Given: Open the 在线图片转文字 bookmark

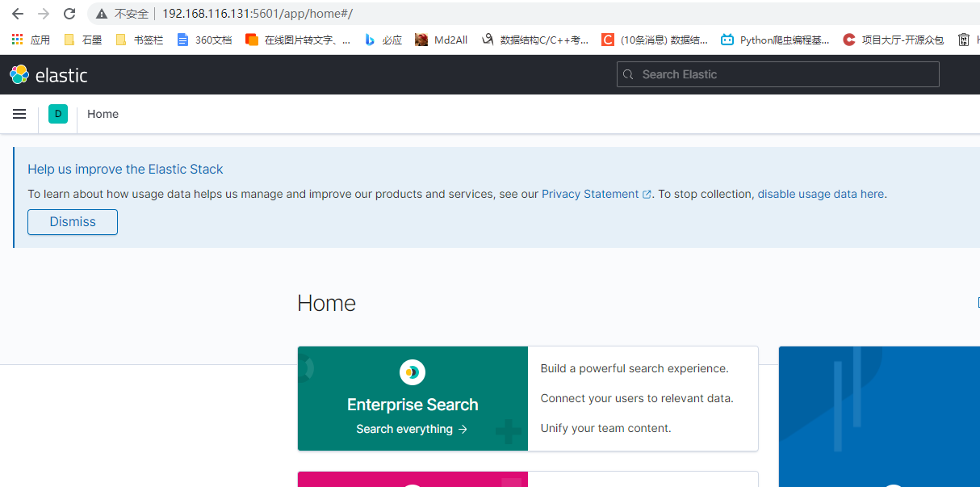Looking at the screenshot, I should [x=298, y=40].
